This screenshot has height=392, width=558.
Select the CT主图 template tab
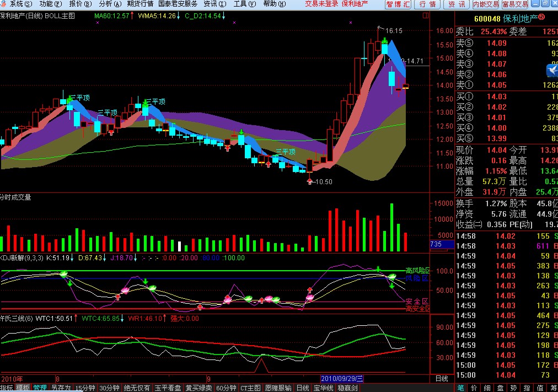click(250, 388)
